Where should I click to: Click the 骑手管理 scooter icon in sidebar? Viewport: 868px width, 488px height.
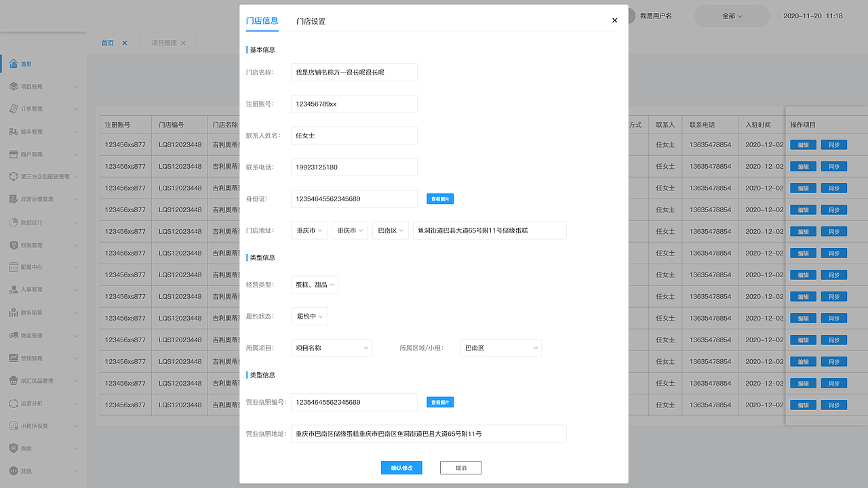pyautogui.click(x=14, y=131)
